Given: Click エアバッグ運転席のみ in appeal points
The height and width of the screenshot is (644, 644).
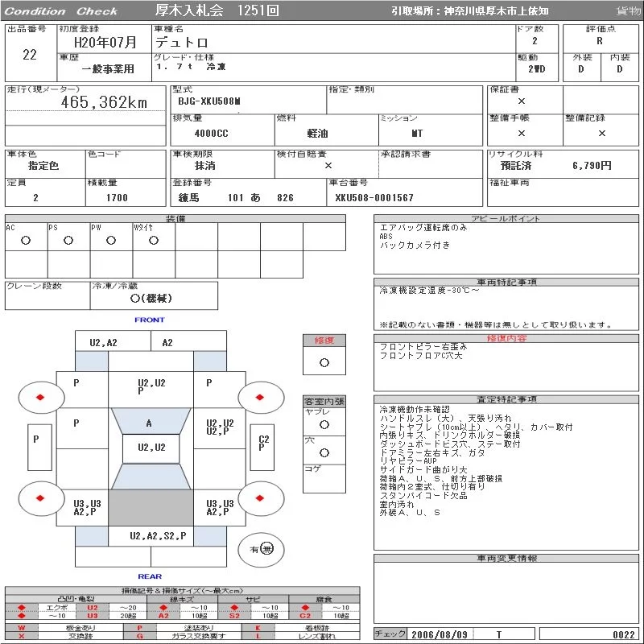Looking at the screenshot, I should point(423,228).
